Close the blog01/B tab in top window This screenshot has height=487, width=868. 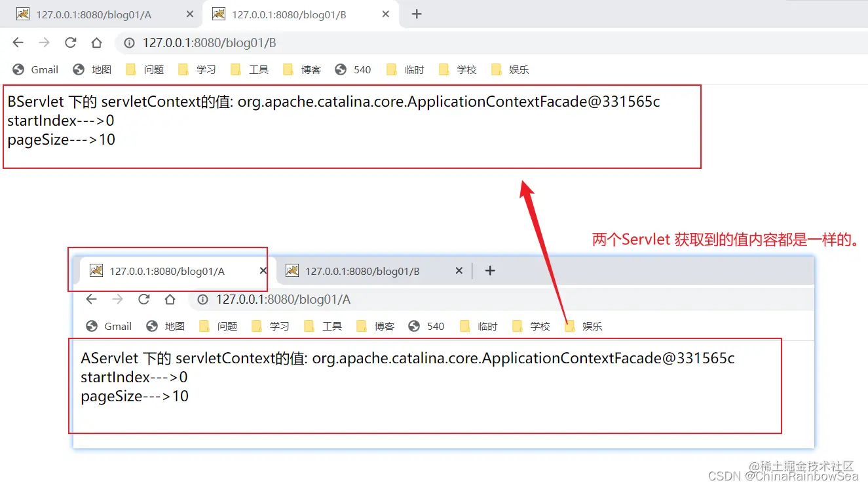coord(386,14)
